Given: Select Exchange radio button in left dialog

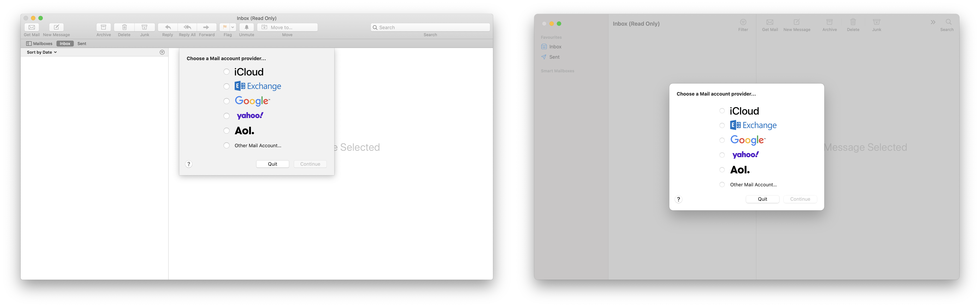Looking at the screenshot, I should point(226,86).
